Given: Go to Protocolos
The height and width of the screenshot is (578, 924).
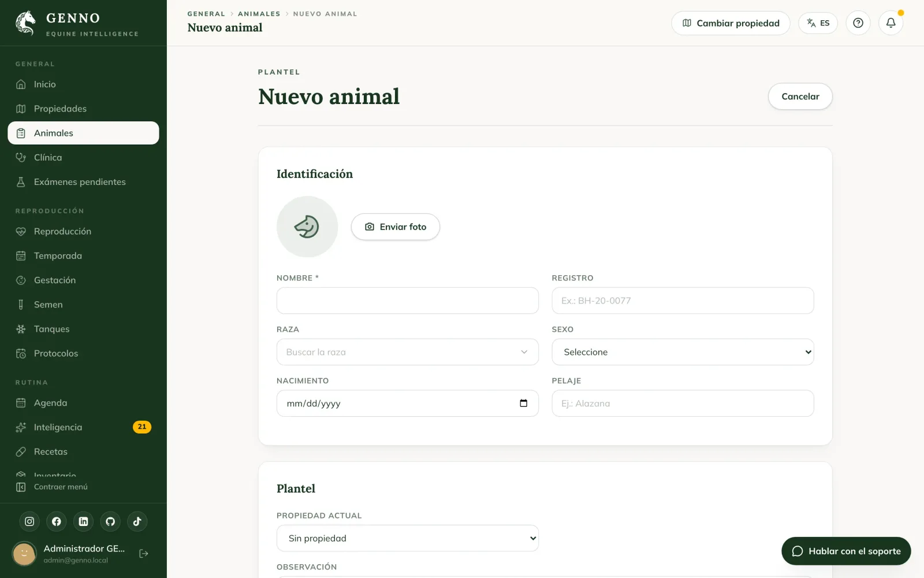Looking at the screenshot, I should pyautogui.click(x=83, y=353).
